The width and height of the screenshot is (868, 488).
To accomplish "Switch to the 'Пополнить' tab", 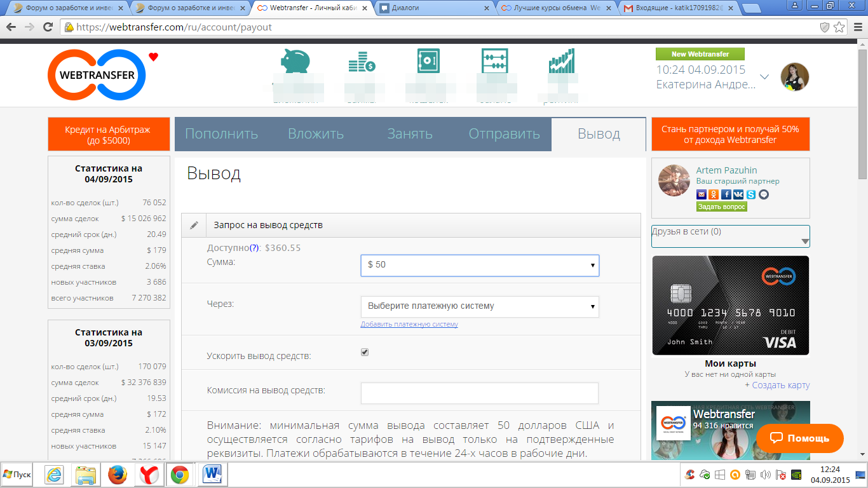I will 221,134.
